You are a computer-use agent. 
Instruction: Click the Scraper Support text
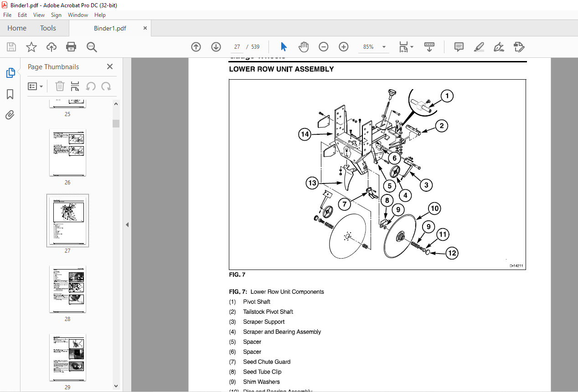click(264, 322)
